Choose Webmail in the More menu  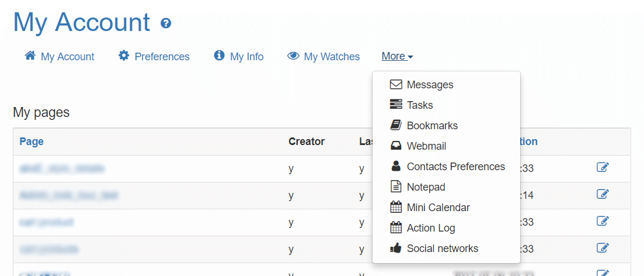click(426, 146)
